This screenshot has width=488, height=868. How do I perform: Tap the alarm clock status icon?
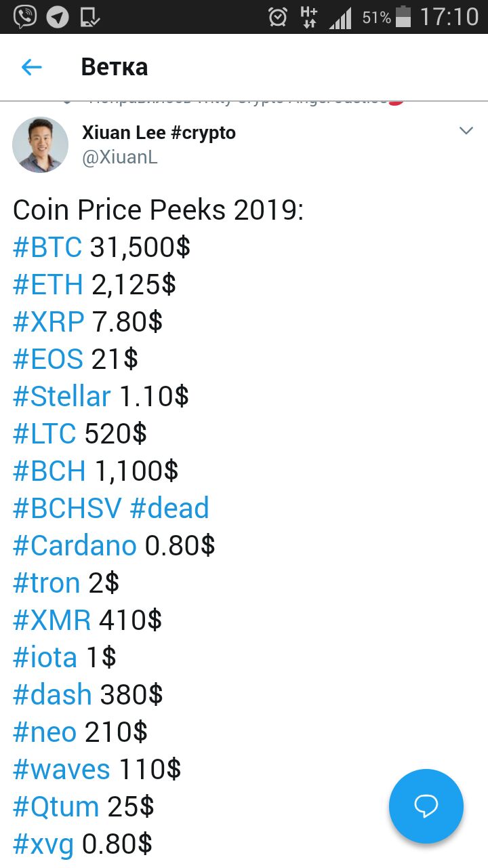click(x=278, y=17)
